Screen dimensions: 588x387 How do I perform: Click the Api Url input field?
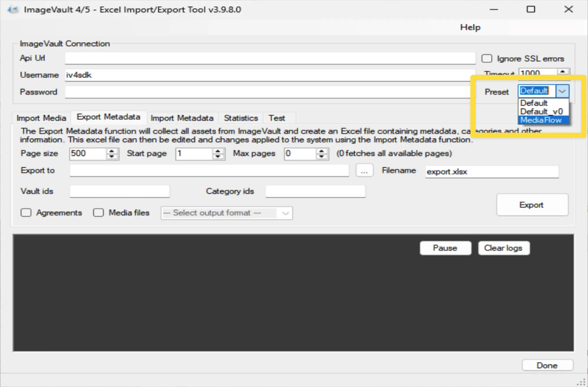tap(269, 58)
